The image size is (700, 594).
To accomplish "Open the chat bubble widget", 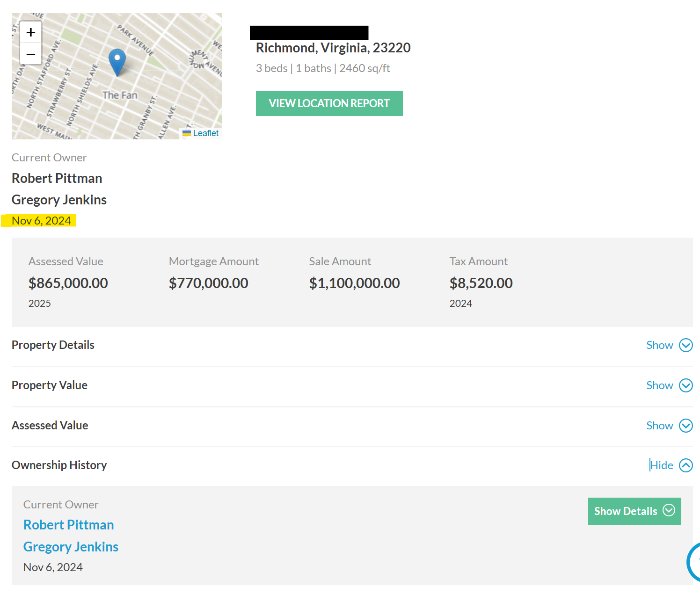I will click(x=694, y=561).
